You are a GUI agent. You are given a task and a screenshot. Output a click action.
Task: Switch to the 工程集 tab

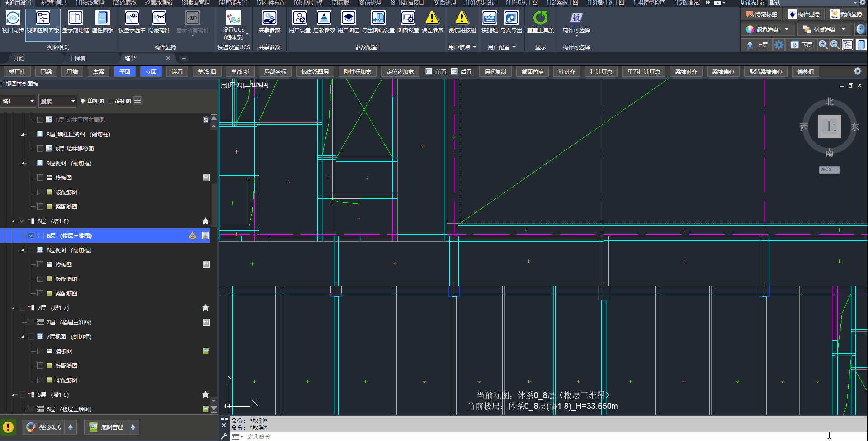pyautogui.click(x=77, y=59)
